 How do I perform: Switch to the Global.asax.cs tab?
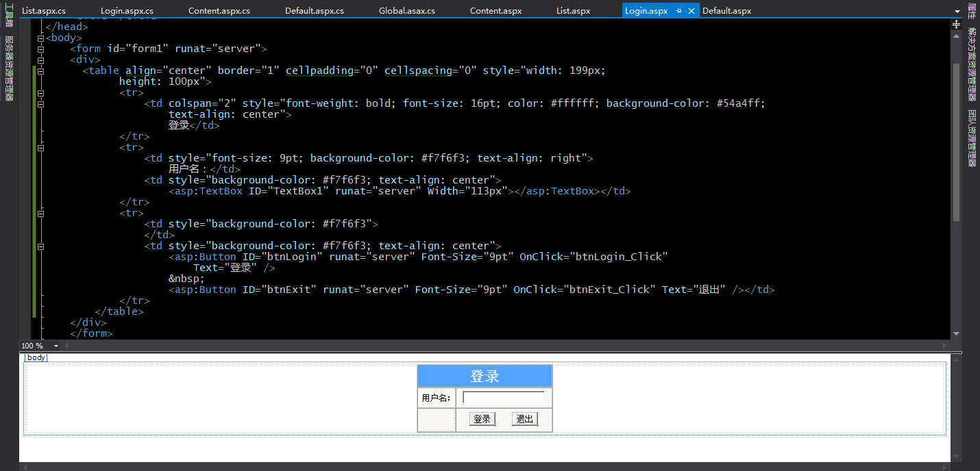coord(406,10)
